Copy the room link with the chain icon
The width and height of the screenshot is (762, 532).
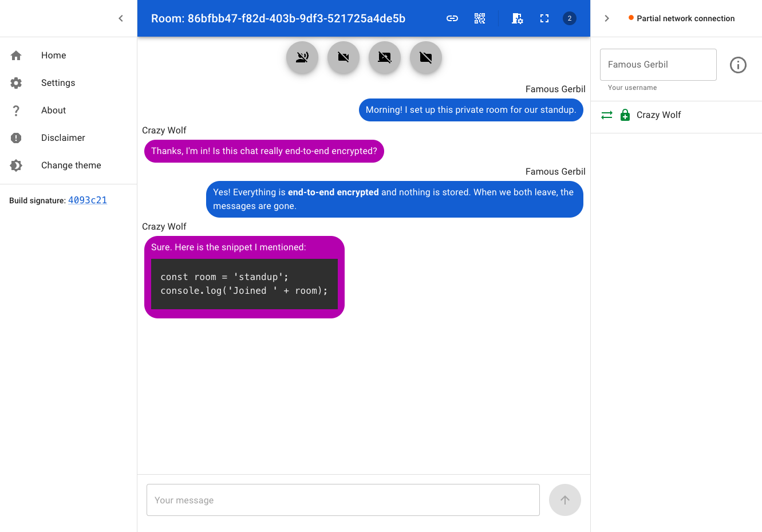pyautogui.click(x=452, y=18)
